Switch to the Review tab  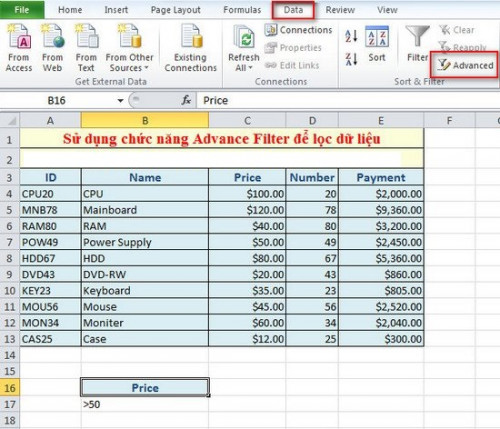[x=340, y=10]
